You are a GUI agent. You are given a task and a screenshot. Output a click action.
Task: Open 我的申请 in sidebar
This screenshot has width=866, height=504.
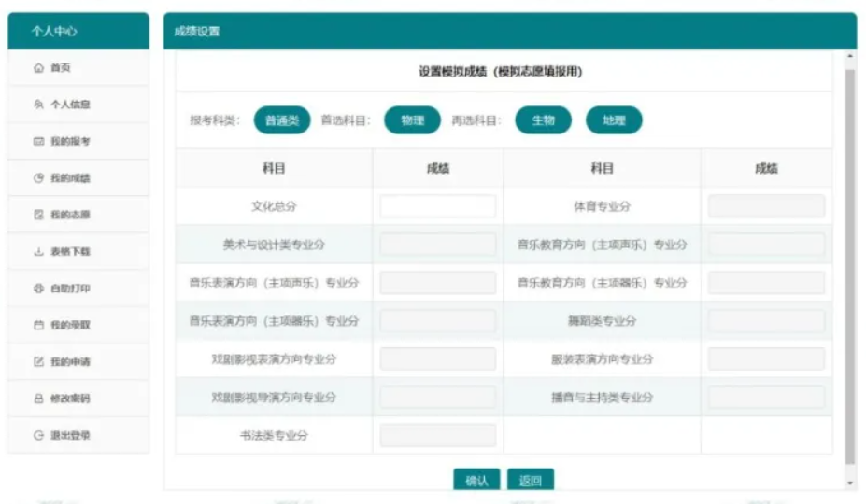click(78, 361)
